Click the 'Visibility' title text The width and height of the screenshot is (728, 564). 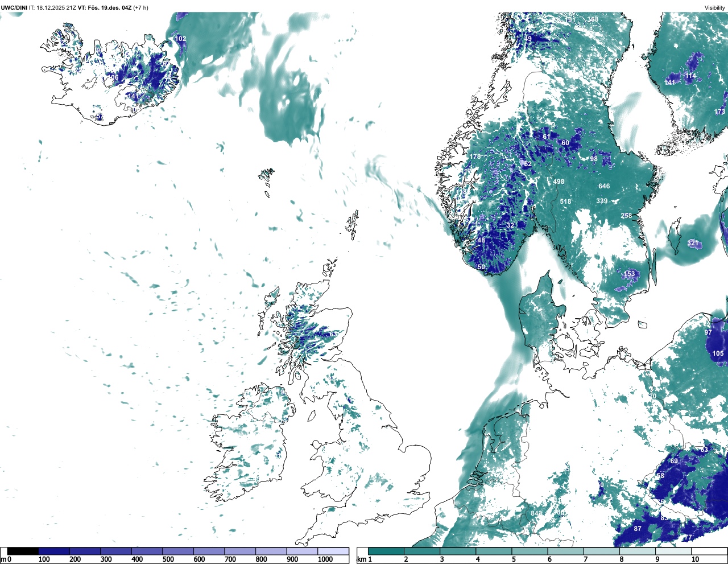[x=714, y=7]
